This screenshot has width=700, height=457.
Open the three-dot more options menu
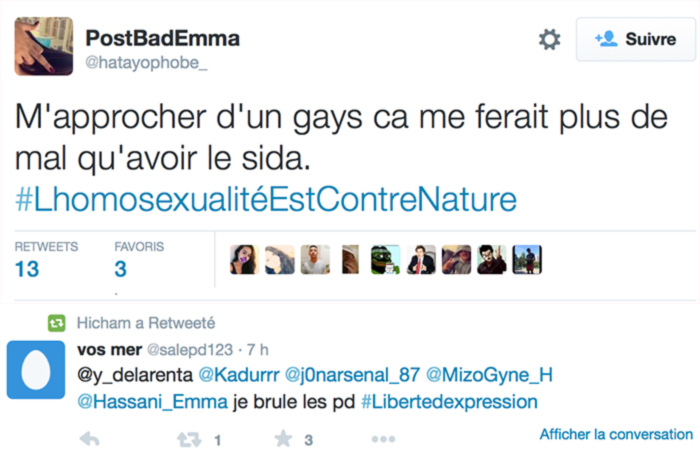coord(383,439)
